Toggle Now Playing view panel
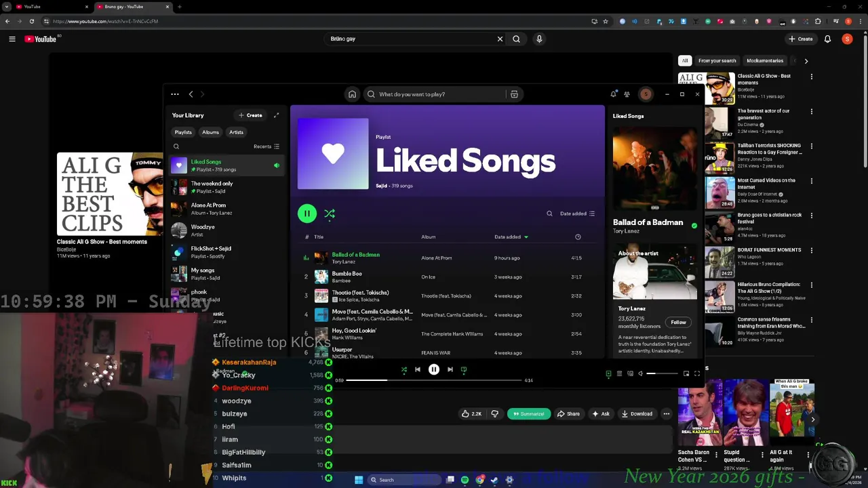 pos(608,373)
